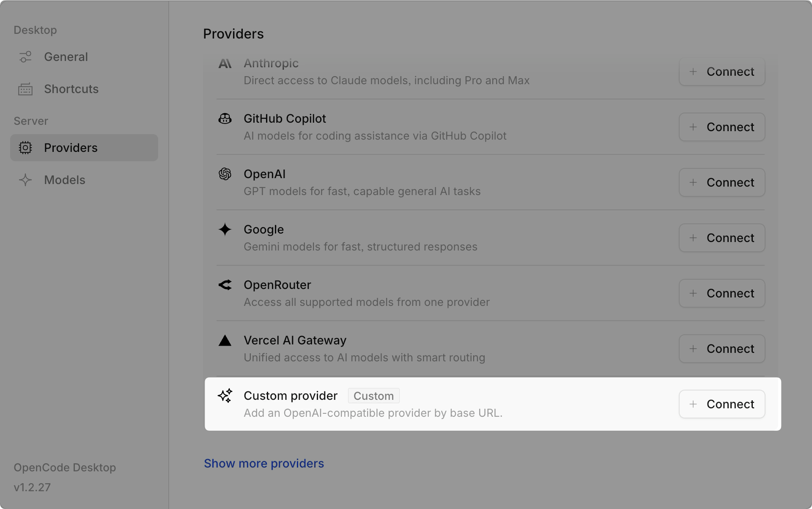Click the Google Gemini star icon
The height and width of the screenshot is (509, 812).
[225, 230]
